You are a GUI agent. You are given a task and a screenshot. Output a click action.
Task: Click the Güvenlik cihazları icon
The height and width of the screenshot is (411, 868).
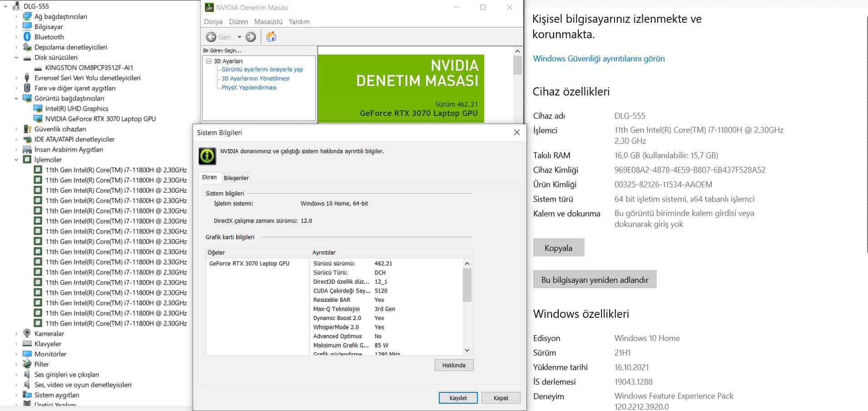pyautogui.click(x=27, y=129)
